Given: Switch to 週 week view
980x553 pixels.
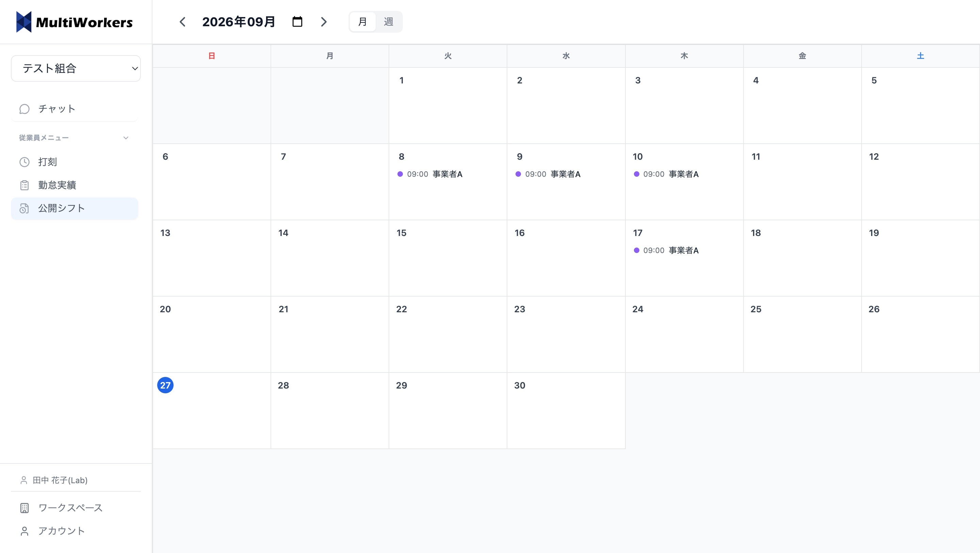Looking at the screenshot, I should [388, 22].
